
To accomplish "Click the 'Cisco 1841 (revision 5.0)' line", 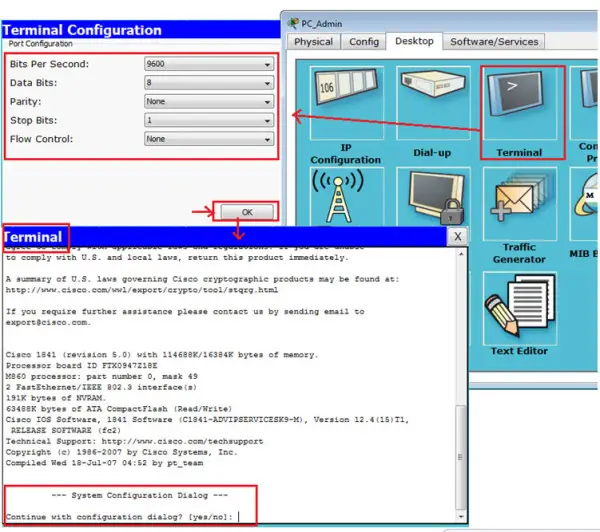I will (162, 355).
